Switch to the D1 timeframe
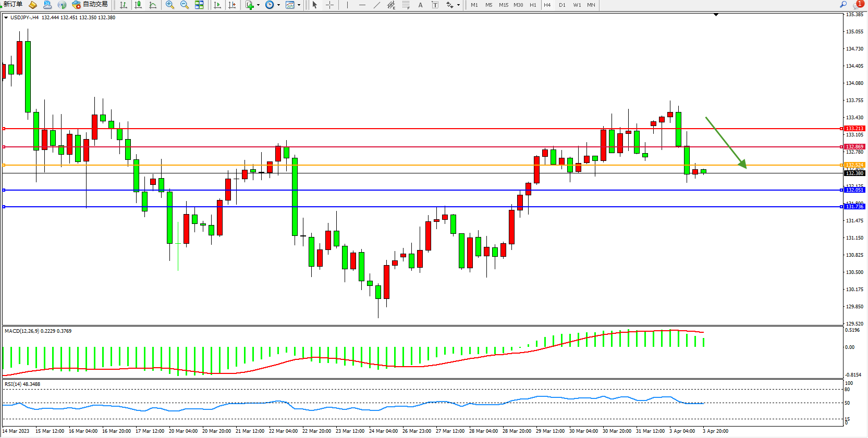This screenshot has width=868, height=438. point(562,5)
